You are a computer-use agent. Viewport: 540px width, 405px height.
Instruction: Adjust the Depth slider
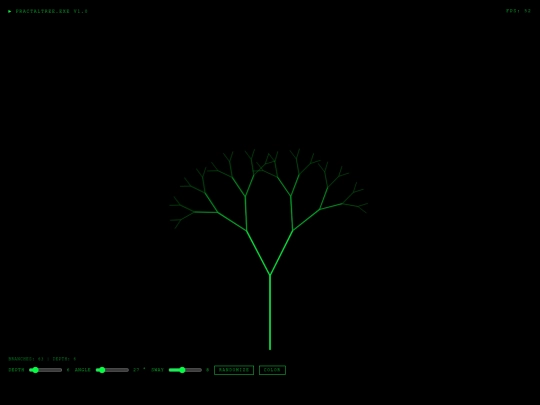45,370
